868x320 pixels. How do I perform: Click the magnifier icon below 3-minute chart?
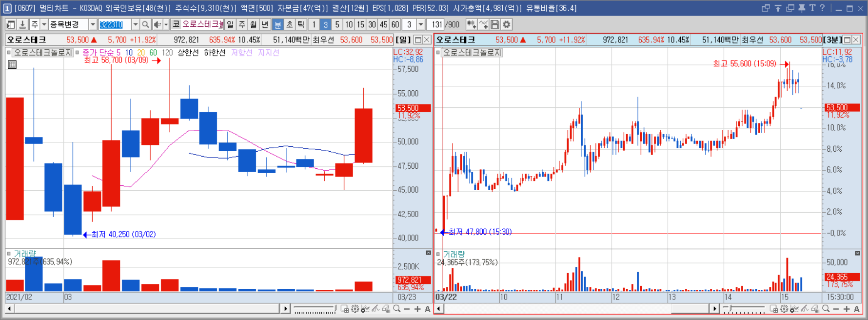coord(826,309)
